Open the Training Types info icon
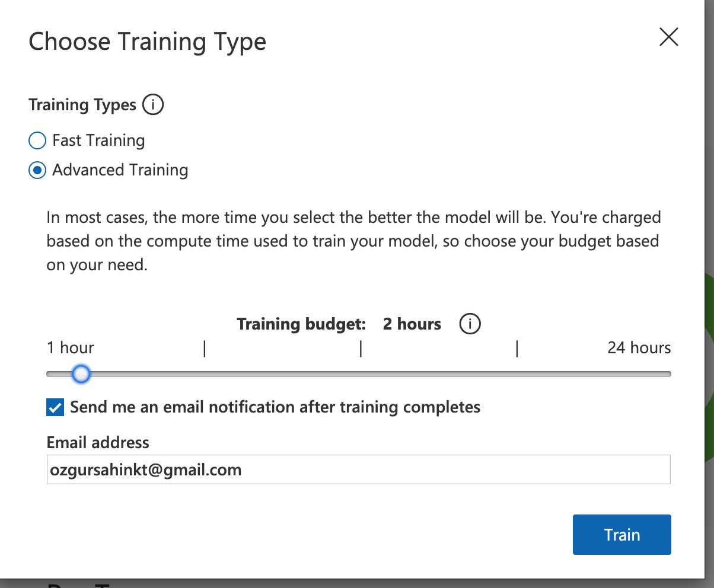The image size is (714, 588). coord(153,105)
